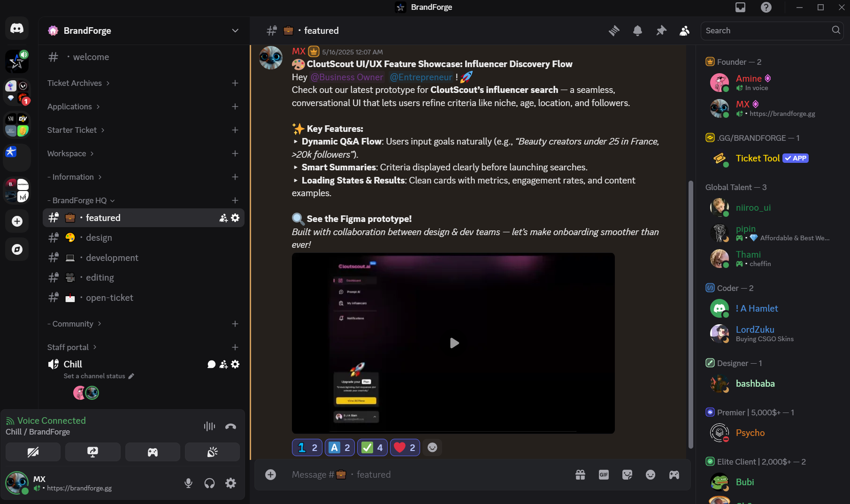850x504 pixels.
Task: Open Discord direct messages home
Action: coord(17,29)
